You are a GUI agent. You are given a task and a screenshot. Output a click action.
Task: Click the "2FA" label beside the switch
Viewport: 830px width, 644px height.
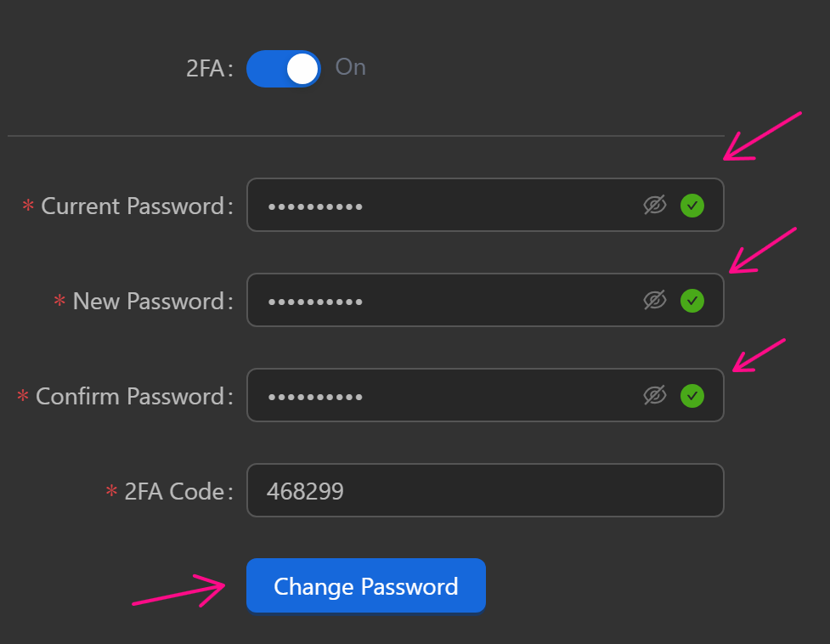pos(206,69)
